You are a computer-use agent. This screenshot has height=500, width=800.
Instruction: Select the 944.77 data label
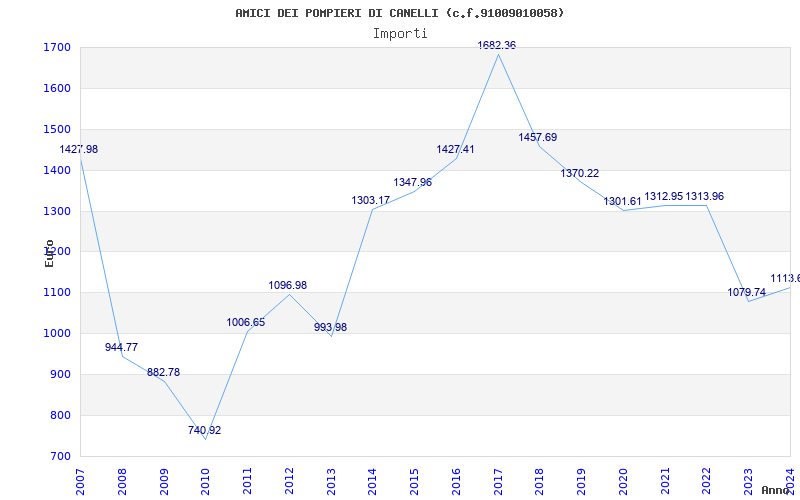click(x=121, y=347)
